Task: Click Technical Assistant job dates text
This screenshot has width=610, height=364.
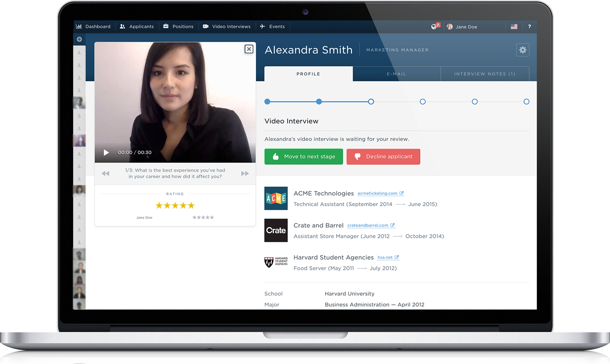Action: (365, 204)
